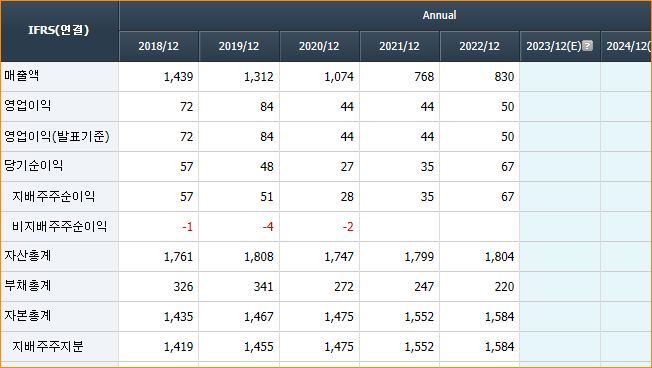Image resolution: width=652 pixels, height=368 pixels.
Task: Click the help icon next to 2023/12(E)
Action: 588,45
